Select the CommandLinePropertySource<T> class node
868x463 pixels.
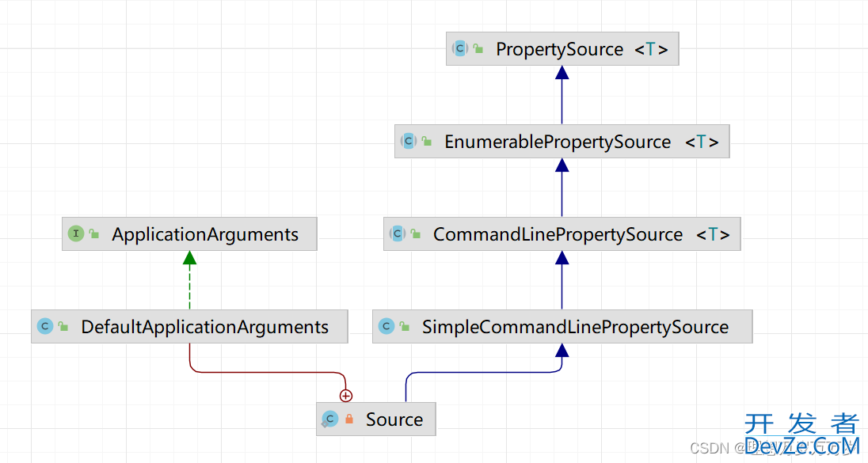coord(562,233)
